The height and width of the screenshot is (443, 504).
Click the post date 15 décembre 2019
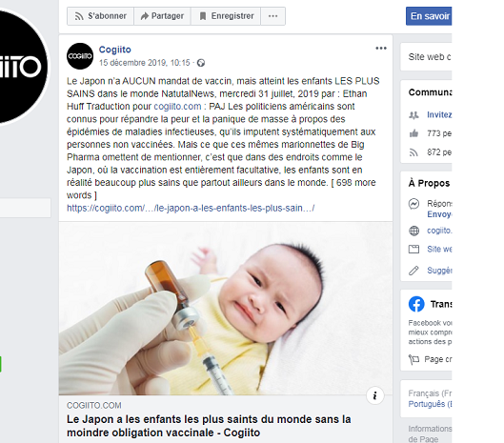point(144,63)
